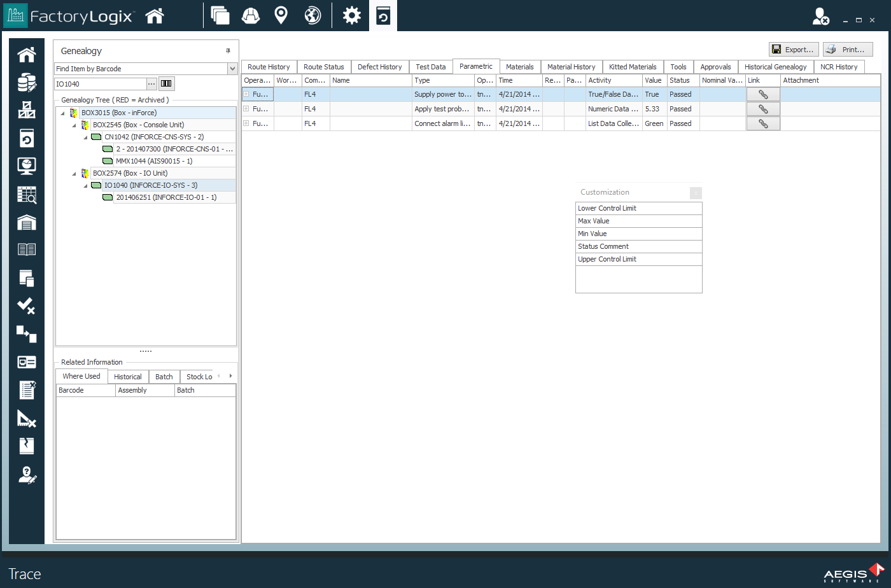Select the hard hat icon in top toolbar
Viewport: 891px width, 588px height.
pyautogui.click(x=250, y=15)
